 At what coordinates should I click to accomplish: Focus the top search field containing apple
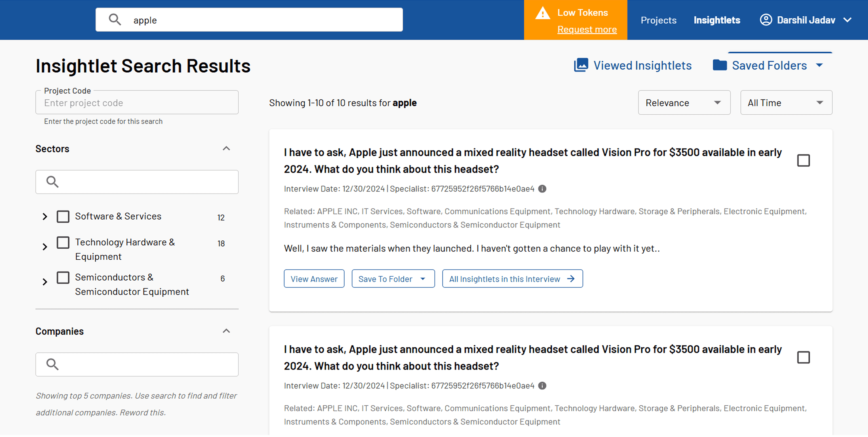click(249, 20)
